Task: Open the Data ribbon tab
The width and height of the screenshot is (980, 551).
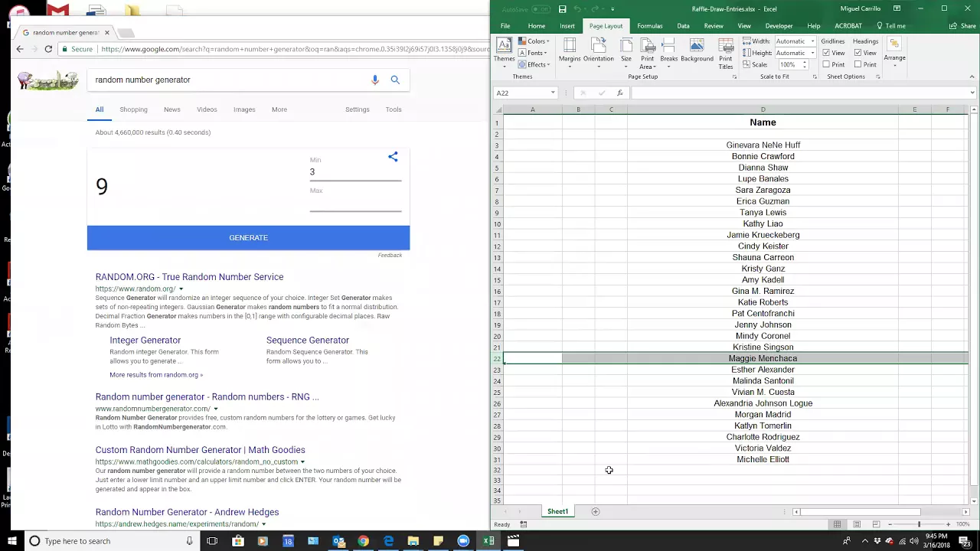Action: click(683, 26)
